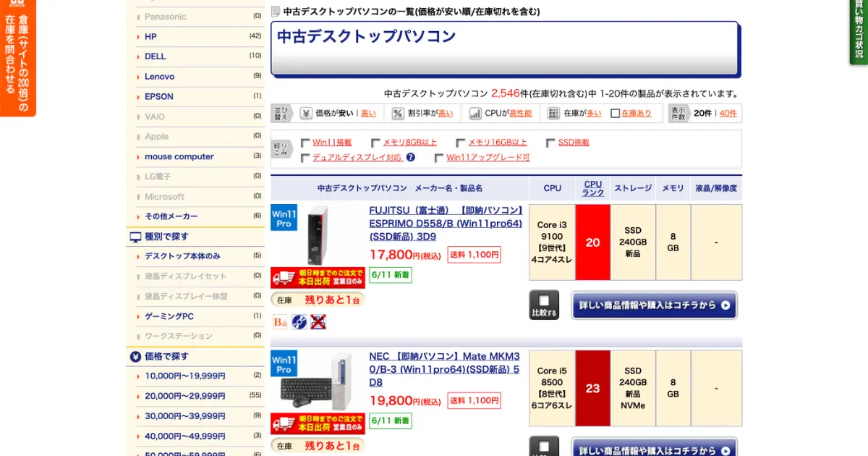Viewport: 868px width, 456px height.
Task: Open NEC Mate MKM30/B-3 product title link
Action: (x=445, y=369)
